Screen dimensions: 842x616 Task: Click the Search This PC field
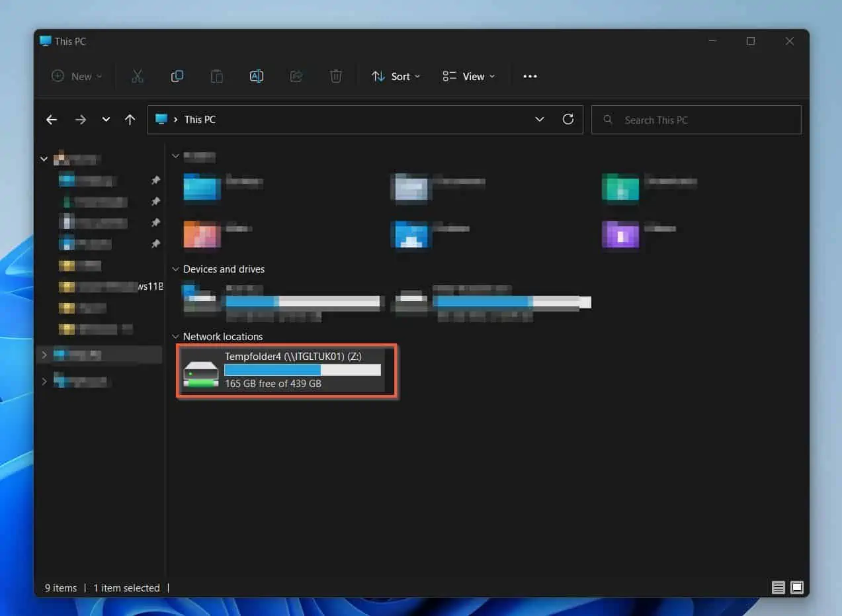696,120
